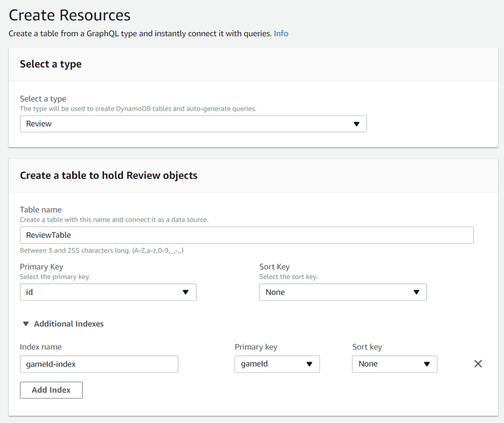Click the arrow icon in the index Sort key selector
Viewport: 504px width, 423px height.
click(x=427, y=364)
